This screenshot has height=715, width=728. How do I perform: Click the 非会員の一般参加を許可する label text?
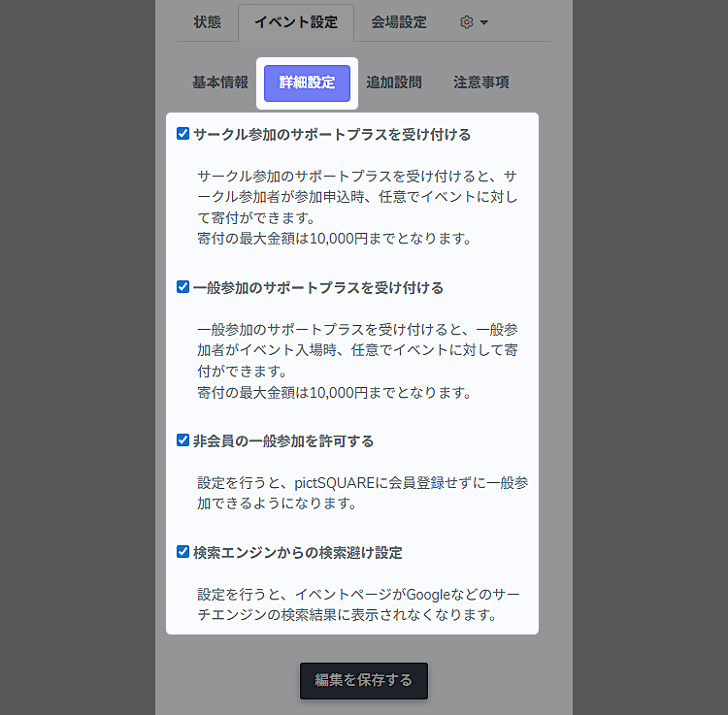[283, 441]
